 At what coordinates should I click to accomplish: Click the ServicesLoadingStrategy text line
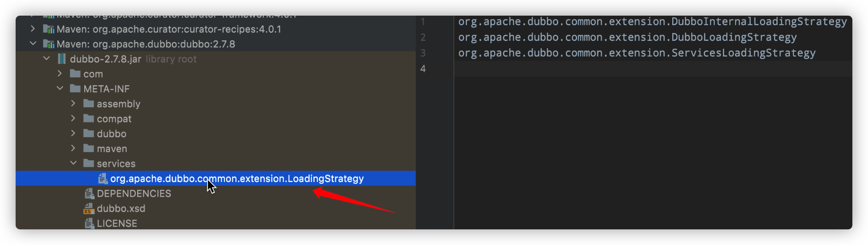pos(636,53)
